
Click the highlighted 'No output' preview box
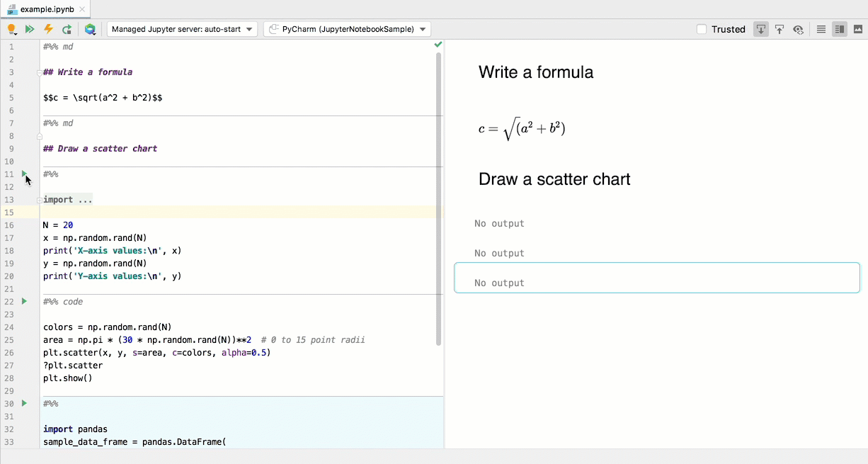click(x=656, y=277)
